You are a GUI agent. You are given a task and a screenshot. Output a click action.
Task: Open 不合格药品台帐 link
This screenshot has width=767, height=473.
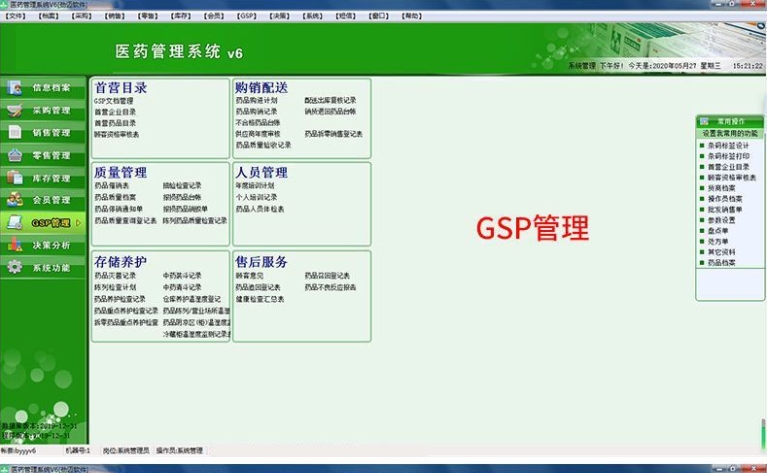pyautogui.click(x=258, y=123)
